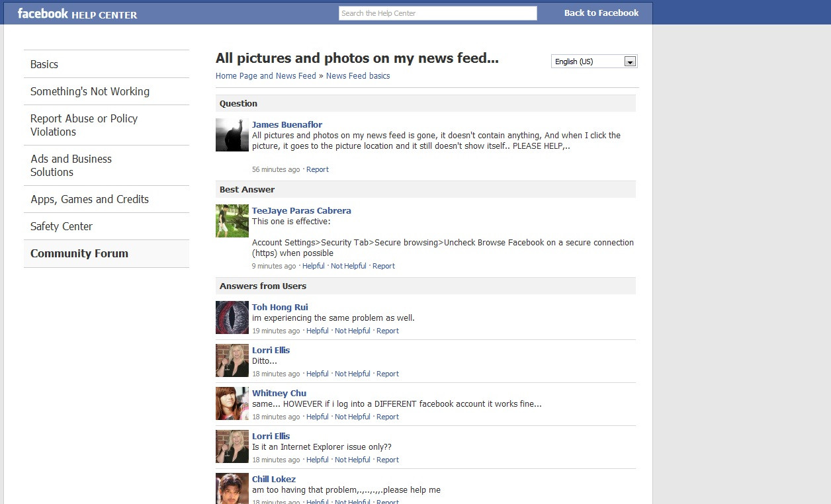This screenshot has width=831, height=504.
Task: Mark TeeJaye's best answer as Helpful
Action: pos(313,266)
